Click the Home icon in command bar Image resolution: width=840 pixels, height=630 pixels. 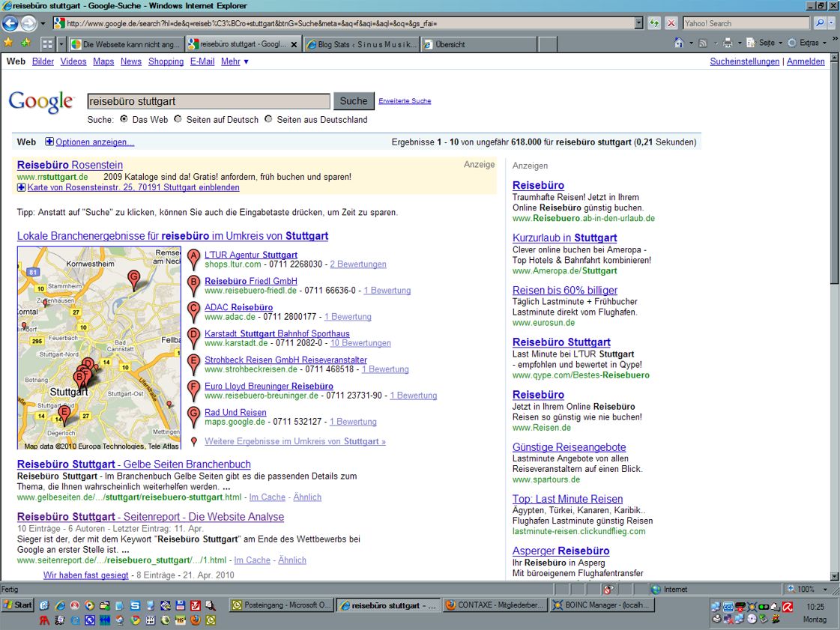[679, 43]
